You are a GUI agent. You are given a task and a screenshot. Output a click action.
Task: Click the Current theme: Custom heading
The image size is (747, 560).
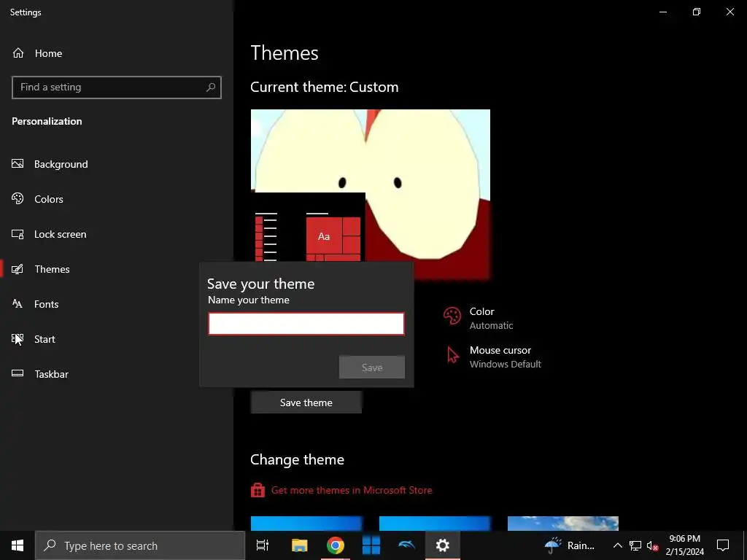point(325,87)
